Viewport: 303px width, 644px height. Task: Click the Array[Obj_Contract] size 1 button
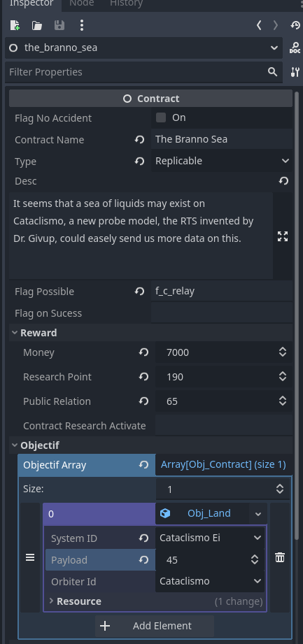pyautogui.click(x=223, y=464)
